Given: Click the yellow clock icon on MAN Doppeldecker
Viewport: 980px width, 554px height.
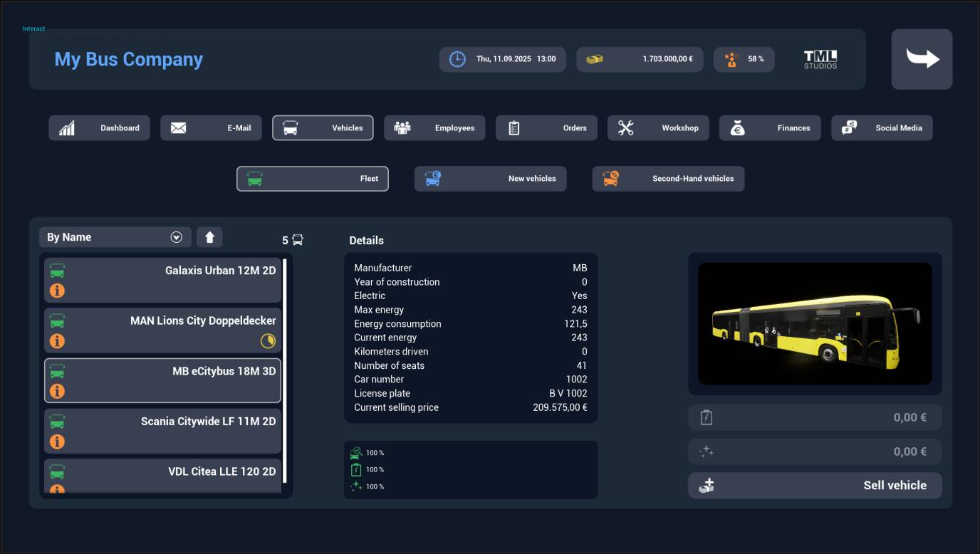Looking at the screenshot, I should [x=267, y=341].
